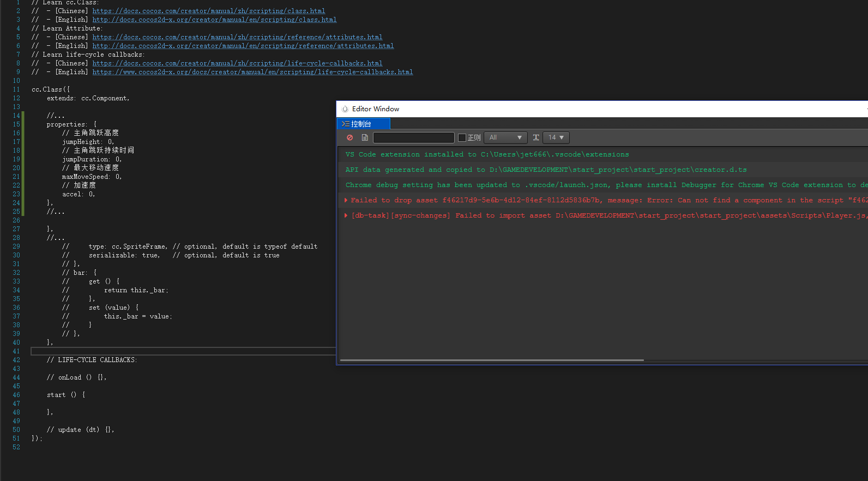Open the log file icon

pyautogui.click(x=365, y=137)
